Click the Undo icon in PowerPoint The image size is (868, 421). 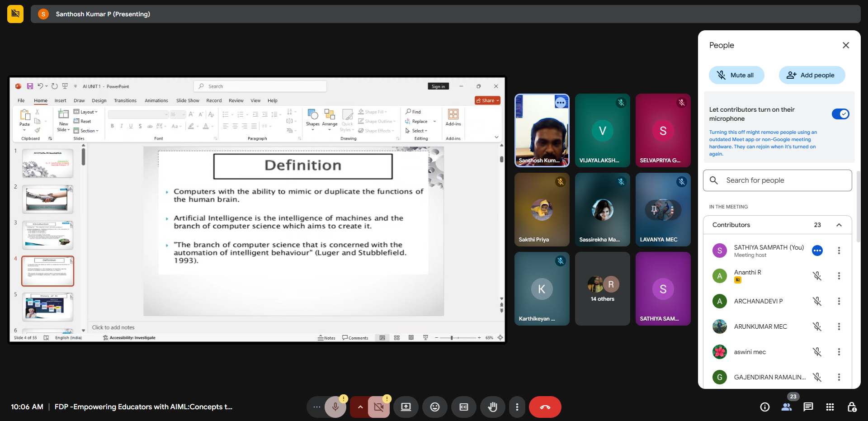click(40, 86)
